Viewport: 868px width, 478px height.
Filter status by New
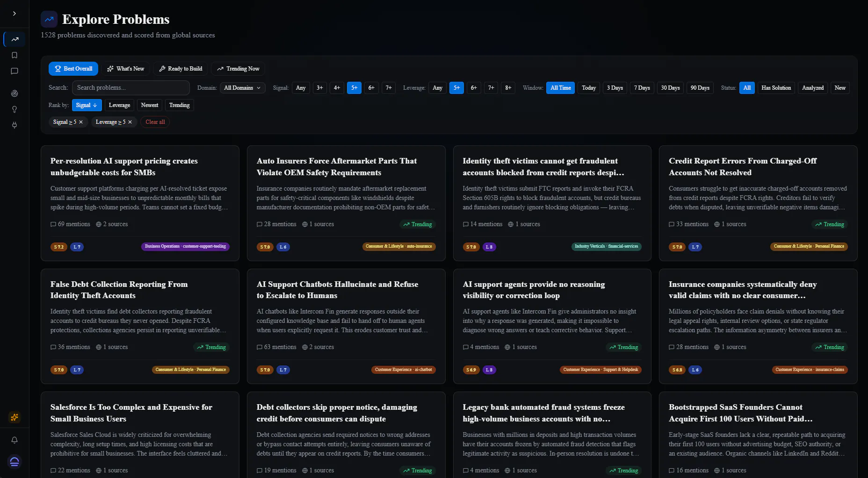pyautogui.click(x=840, y=88)
